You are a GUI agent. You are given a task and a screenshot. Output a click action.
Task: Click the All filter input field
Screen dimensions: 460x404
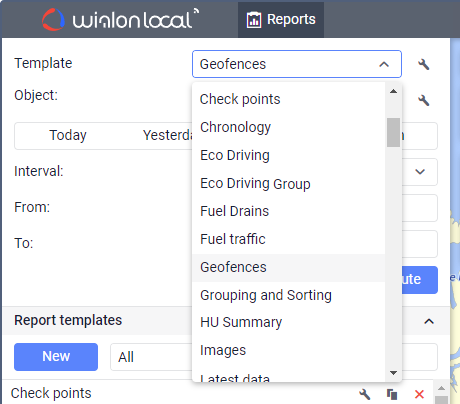273,357
